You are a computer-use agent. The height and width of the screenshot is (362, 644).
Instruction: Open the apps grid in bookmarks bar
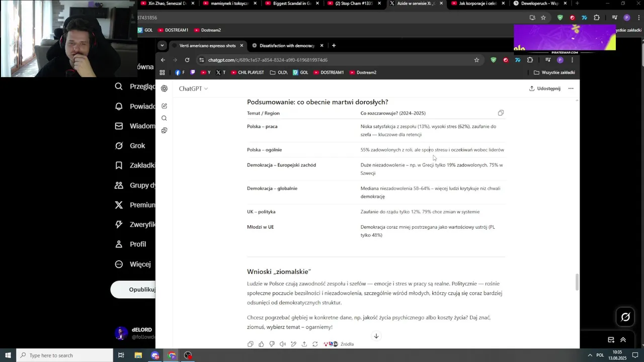(x=162, y=72)
